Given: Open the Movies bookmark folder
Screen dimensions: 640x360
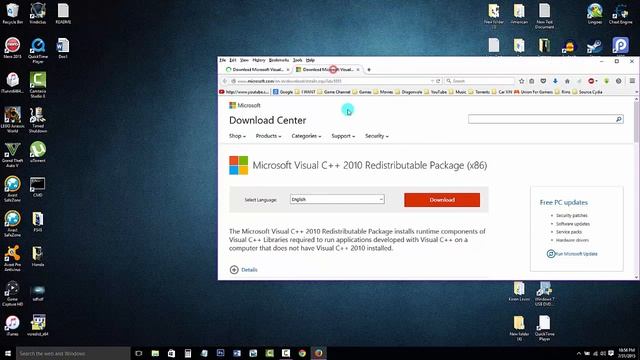Looking at the screenshot, I should (x=383, y=92).
